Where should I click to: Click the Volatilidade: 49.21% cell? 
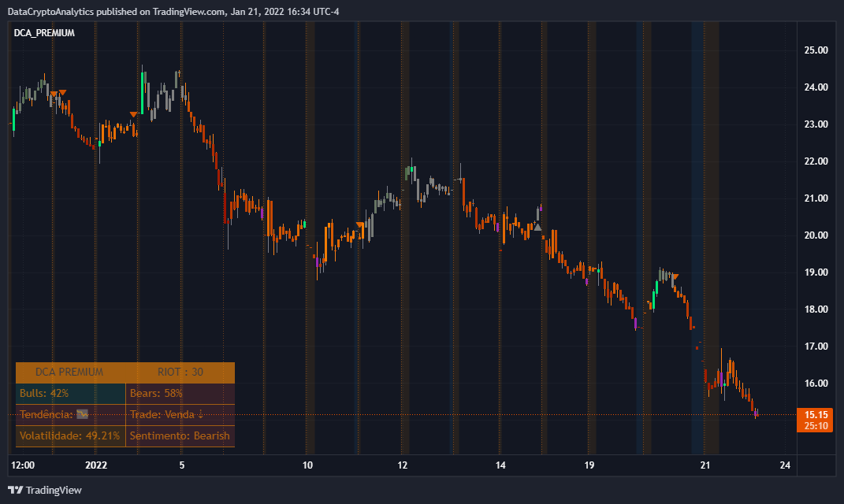pos(69,435)
